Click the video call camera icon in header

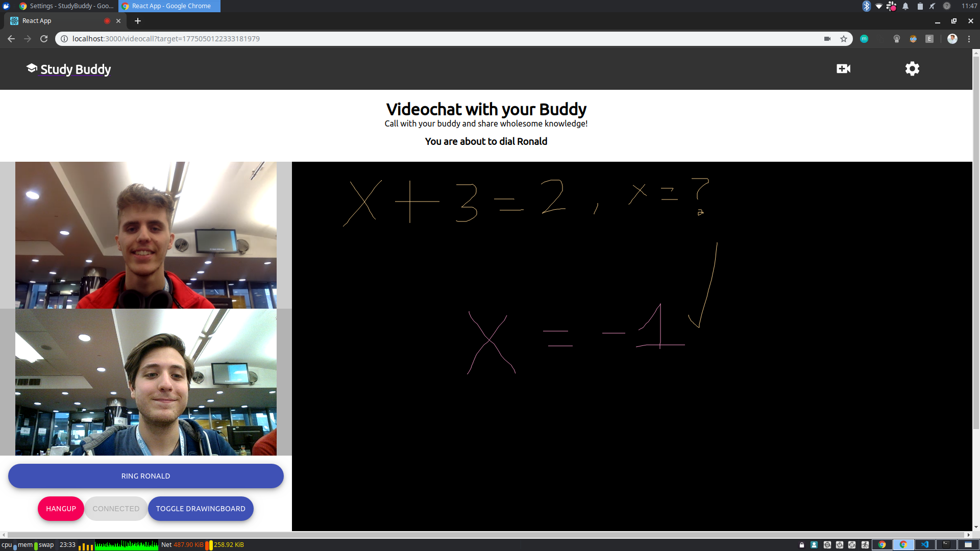click(x=843, y=69)
